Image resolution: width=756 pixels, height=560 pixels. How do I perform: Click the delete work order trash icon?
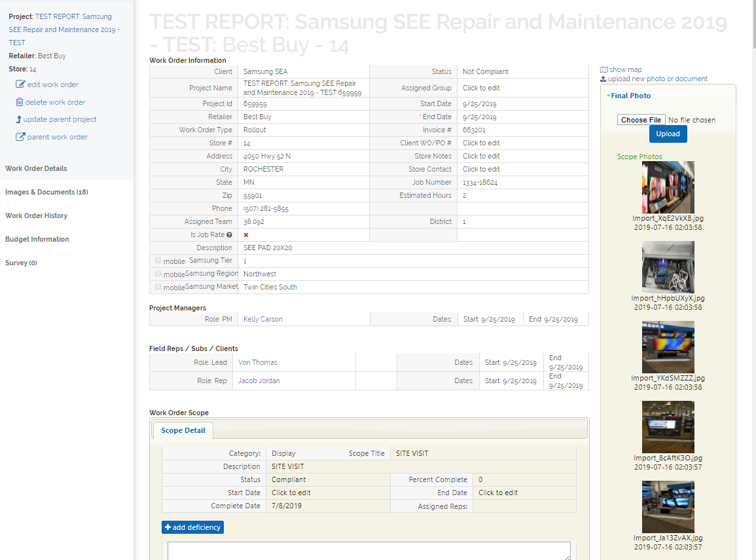click(19, 102)
